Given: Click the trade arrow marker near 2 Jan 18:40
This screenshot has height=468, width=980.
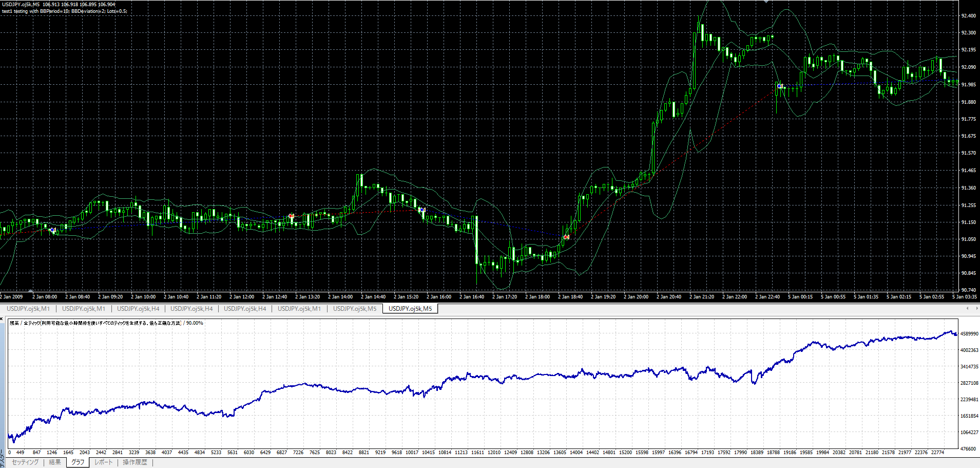Looking at the screenshot, I should pos(566,237).
